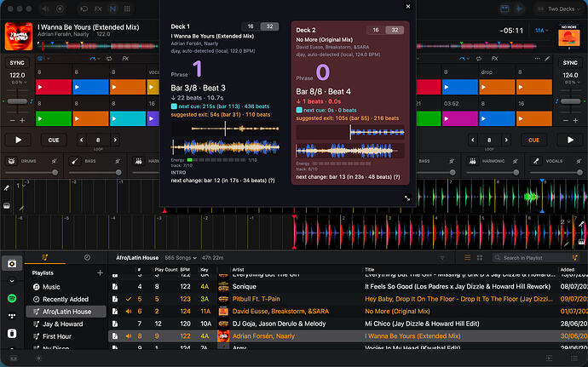Open FX on Deck 1 toolbar

[x=125, y=59]
